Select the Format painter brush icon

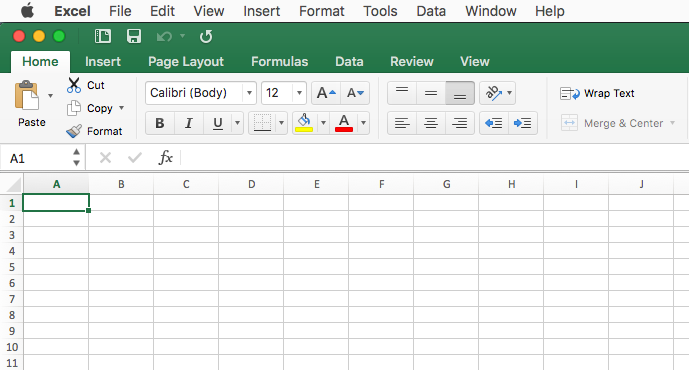pyautogui.click(x=74, y=131)
